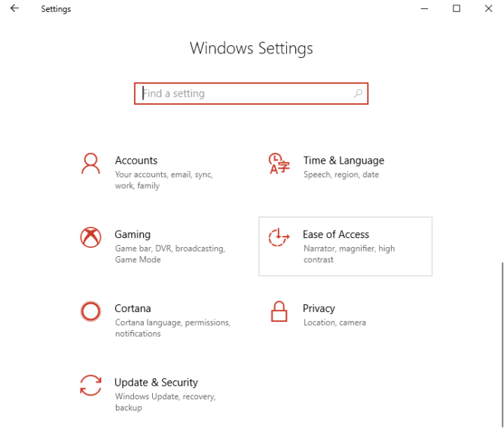Open the Accounts settings label
Screen dimensions: 504x437
[x=136, y=160]
